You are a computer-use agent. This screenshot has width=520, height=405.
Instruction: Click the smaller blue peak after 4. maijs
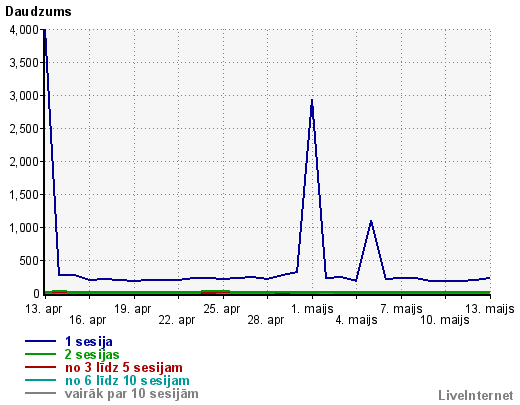tap(371, 221)
